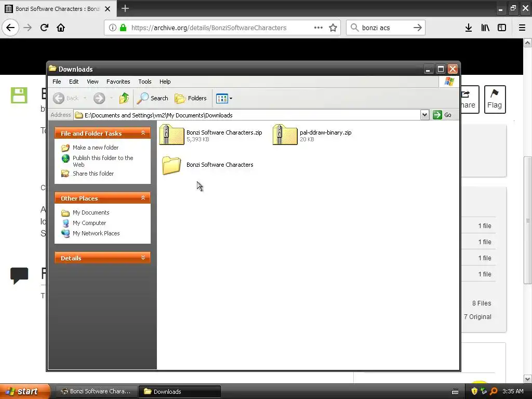Click taskbar clock 3:35 AM

pos(513,391)
